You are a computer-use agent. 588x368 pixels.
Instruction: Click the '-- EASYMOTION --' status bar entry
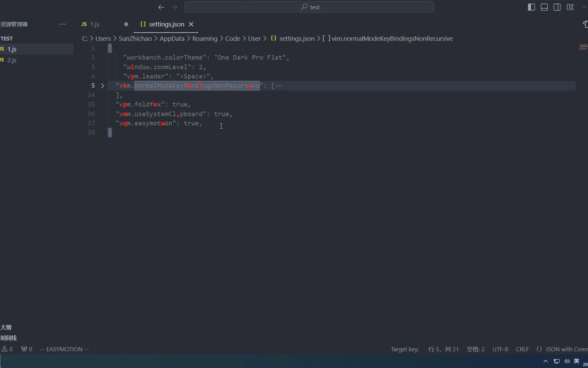point(64,349)
